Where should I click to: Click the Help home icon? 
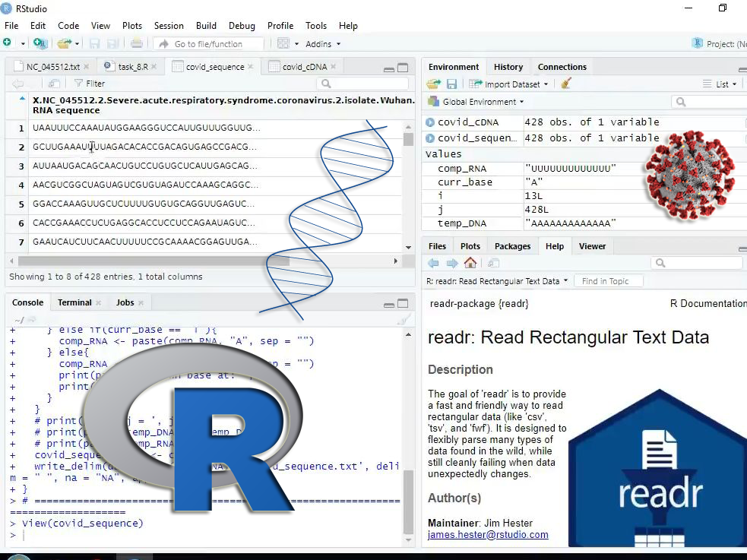(470, 262)
